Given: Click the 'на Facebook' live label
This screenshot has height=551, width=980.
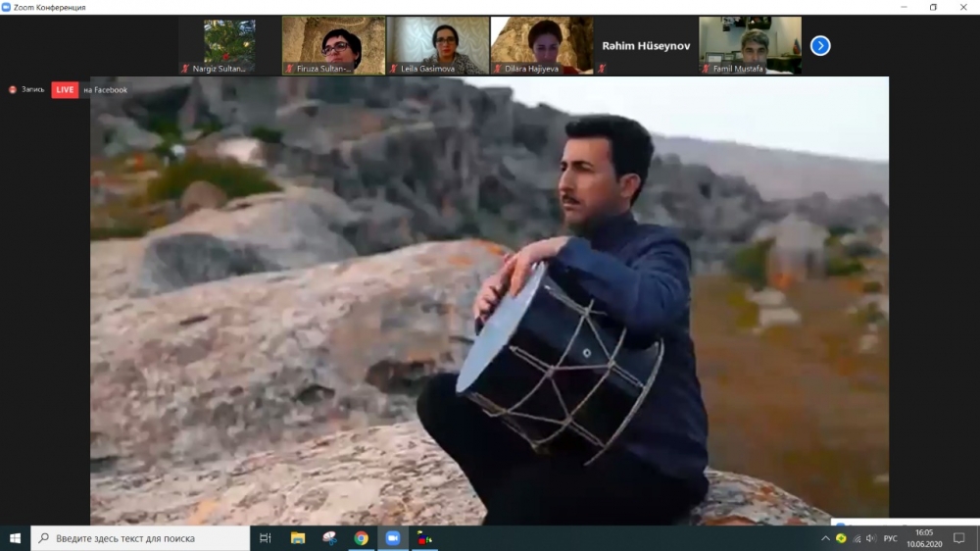Looking at the screenshot, I should [x=105, y=90].
